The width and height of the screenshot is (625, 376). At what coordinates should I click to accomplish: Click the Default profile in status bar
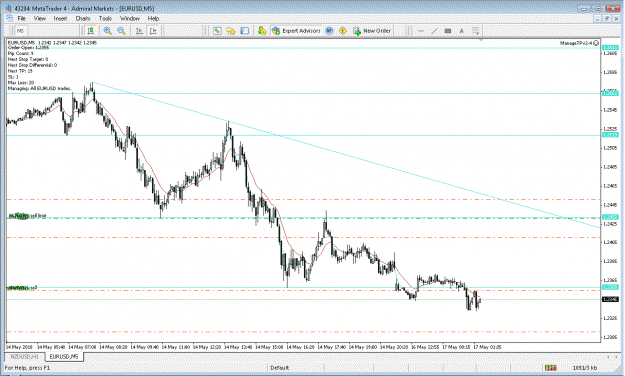pyautogui.click(x=279, y=368)
